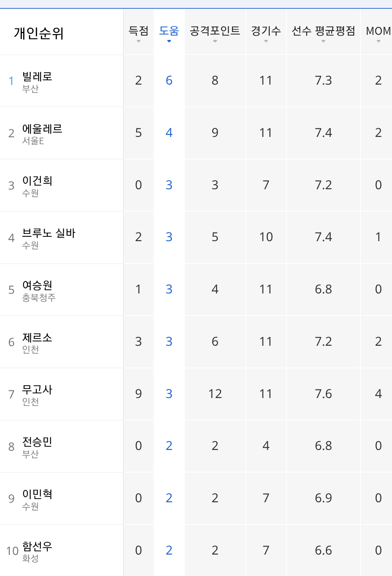Open player 이민혁's profile
The width and height of the screenshot is (392, 576).
pyautogui.click(x=37, y=494)
